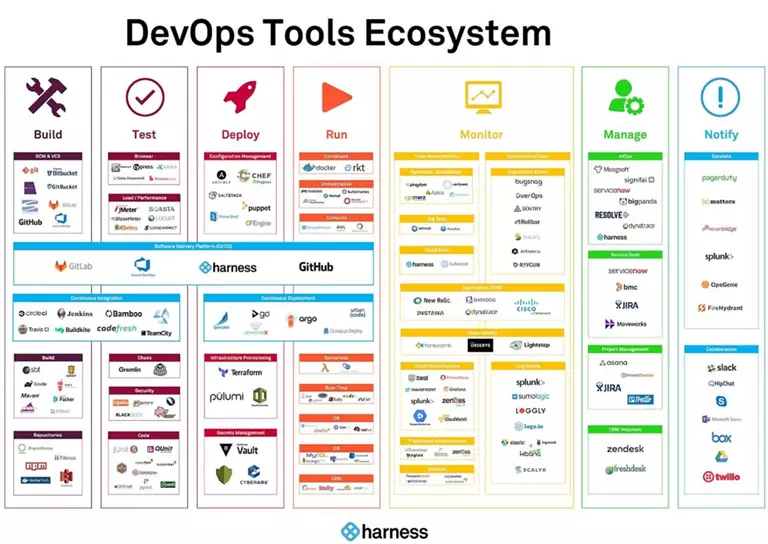Click the Google Drive icon
Image resolution: width=768 pixels, height=544 pixels.
click(721, 457)
